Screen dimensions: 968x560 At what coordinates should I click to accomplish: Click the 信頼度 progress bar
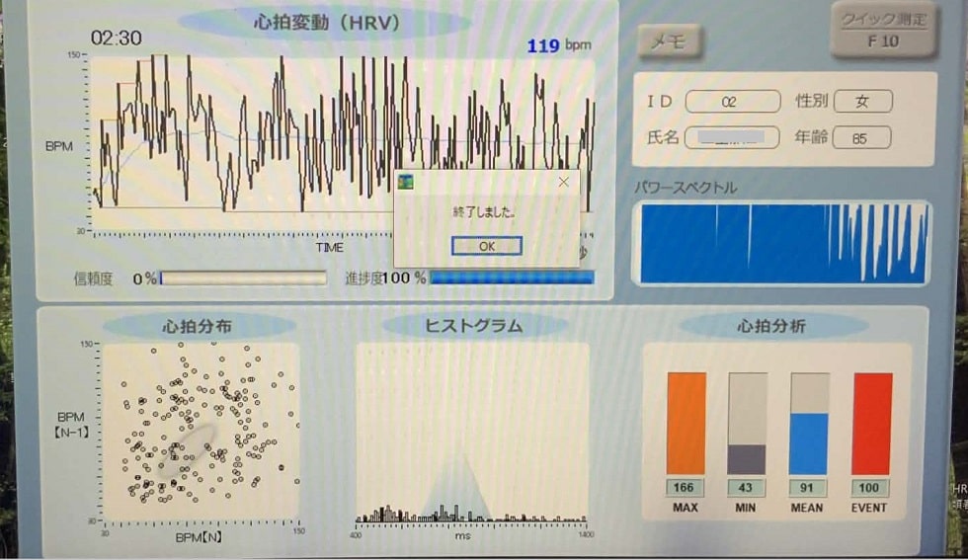[243, 279]
